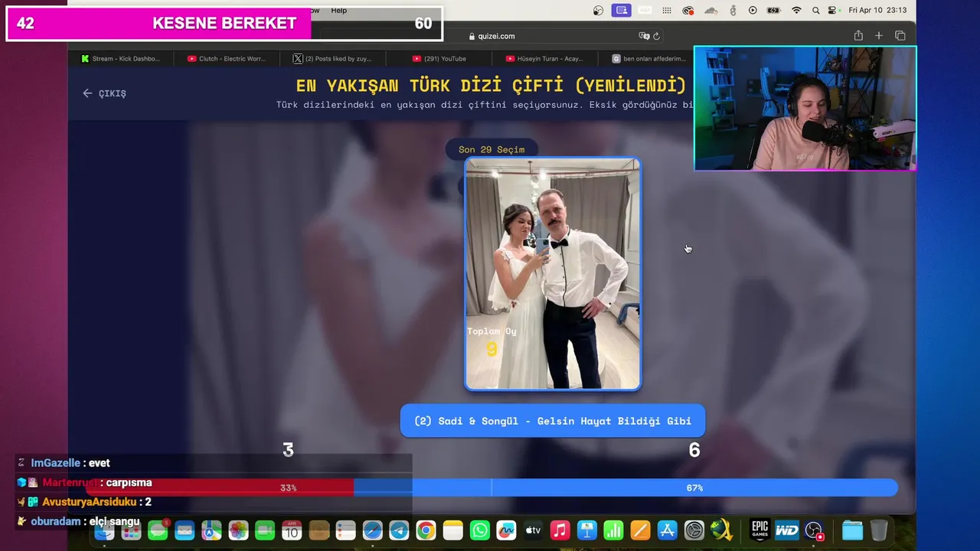Open App Store from the dock
The height and width of the screenshot is (551, 980).
(667, 530)
